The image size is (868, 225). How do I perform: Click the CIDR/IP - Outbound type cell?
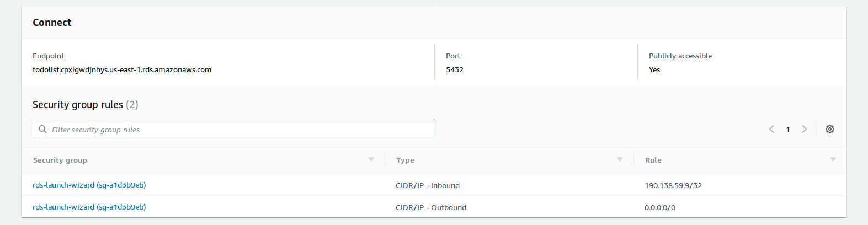click(x=430, y=208)
